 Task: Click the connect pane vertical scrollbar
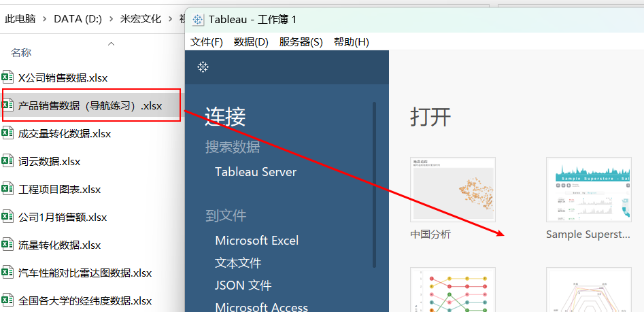(x=373, y=184)
